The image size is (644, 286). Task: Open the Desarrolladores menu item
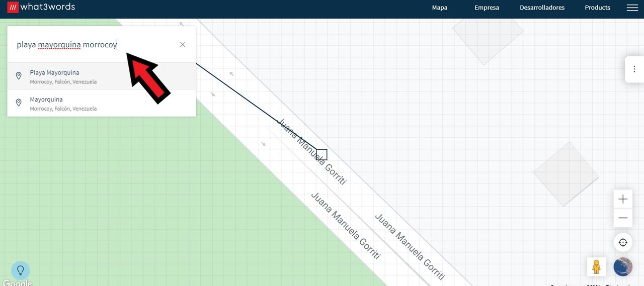click(x=542, y=8)
